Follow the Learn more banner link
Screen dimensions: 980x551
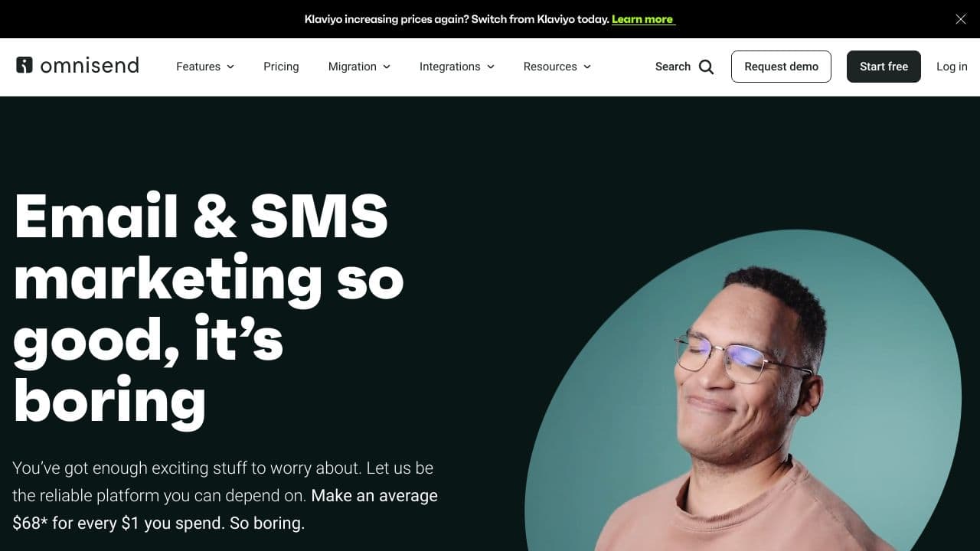[x=643, y=19]
